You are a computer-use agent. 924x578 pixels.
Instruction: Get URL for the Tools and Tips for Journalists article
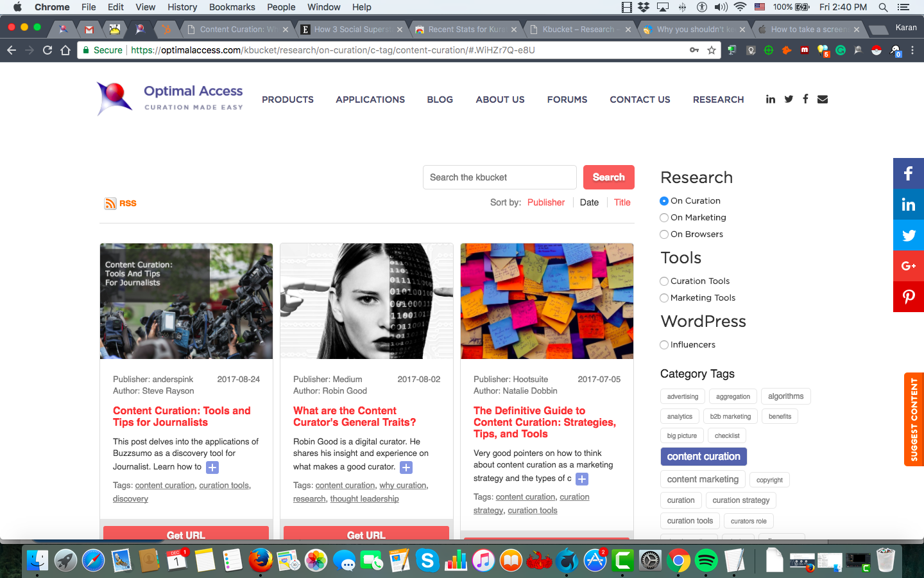tap(186, 533)
